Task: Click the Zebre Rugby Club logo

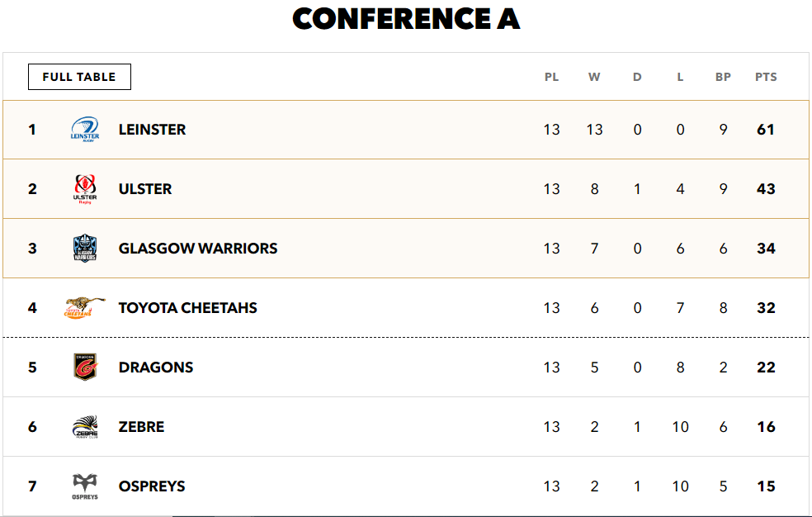Action: [x=85, y=427]
